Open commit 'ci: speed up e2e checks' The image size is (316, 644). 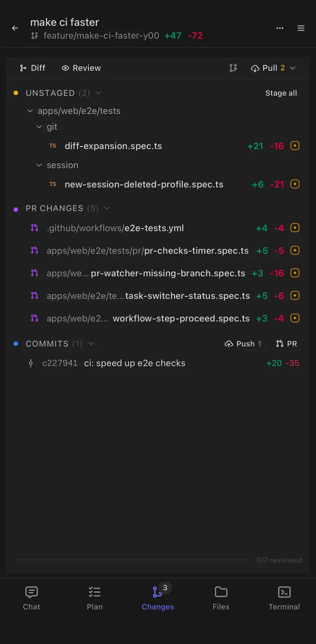tap(135, 363)
